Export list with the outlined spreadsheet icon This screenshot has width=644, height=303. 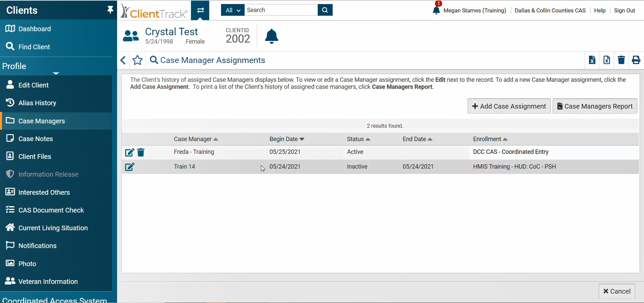click(607, 60)
